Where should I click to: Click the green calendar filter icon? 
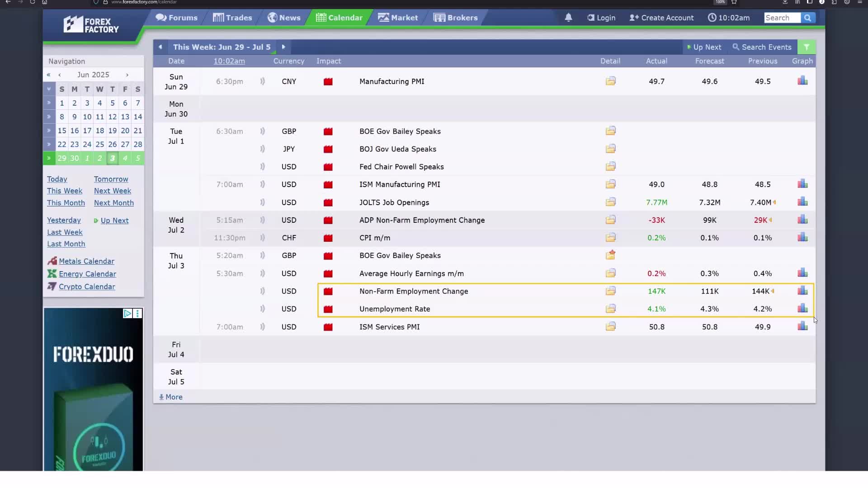point(807,47)
